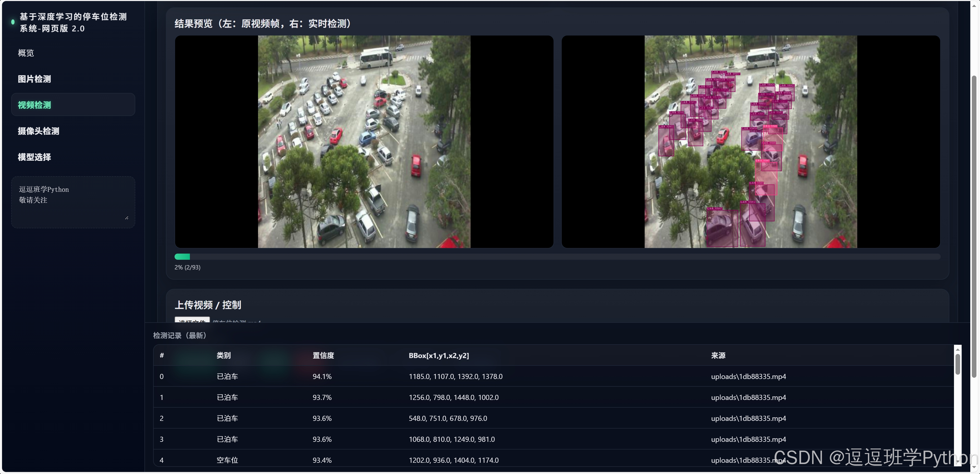Click bbox 1185.0, 1107.0, 1392.0, 1378.0

point(455,376)
